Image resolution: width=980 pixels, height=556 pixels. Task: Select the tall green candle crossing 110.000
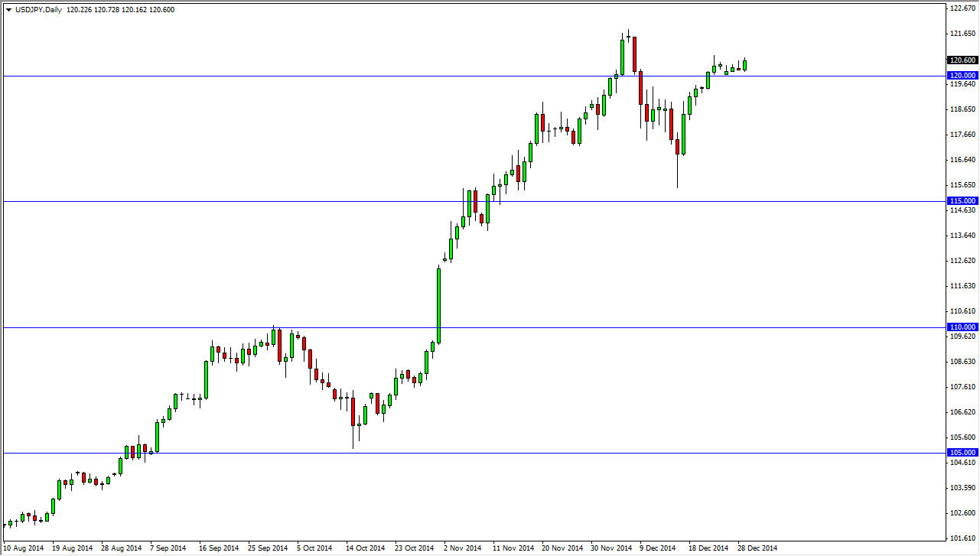[x=438, y=306]
